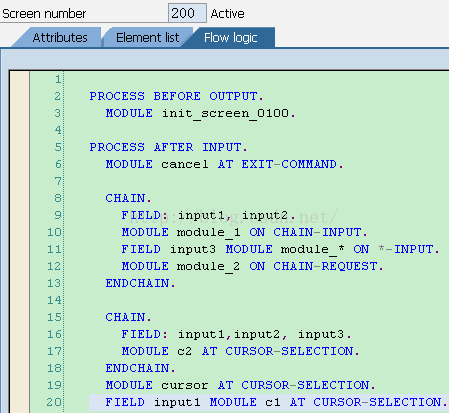Open the Attributes tab
Image resolution: width=449 pixels, height=413 pixels.
click(x=60, y=37)
